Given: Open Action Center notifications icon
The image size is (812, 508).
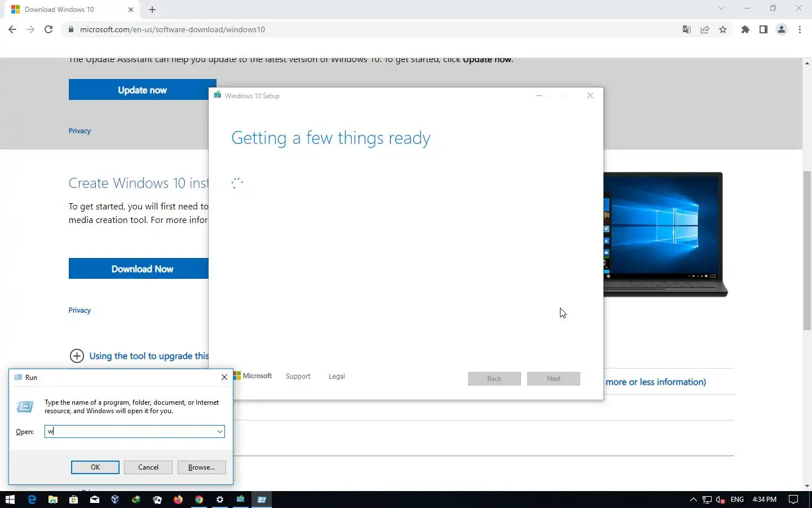Looking at the screenshot, I should (x=793, y=500).
